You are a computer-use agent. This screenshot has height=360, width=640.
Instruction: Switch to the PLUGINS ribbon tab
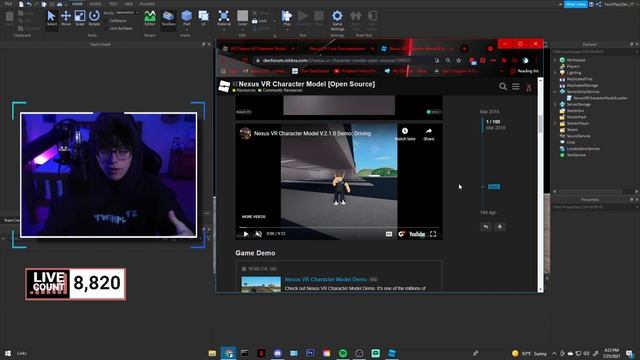pos(147,4)
